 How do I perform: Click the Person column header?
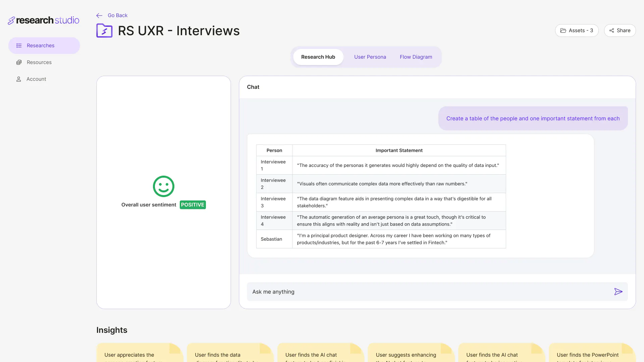[274, 150]
